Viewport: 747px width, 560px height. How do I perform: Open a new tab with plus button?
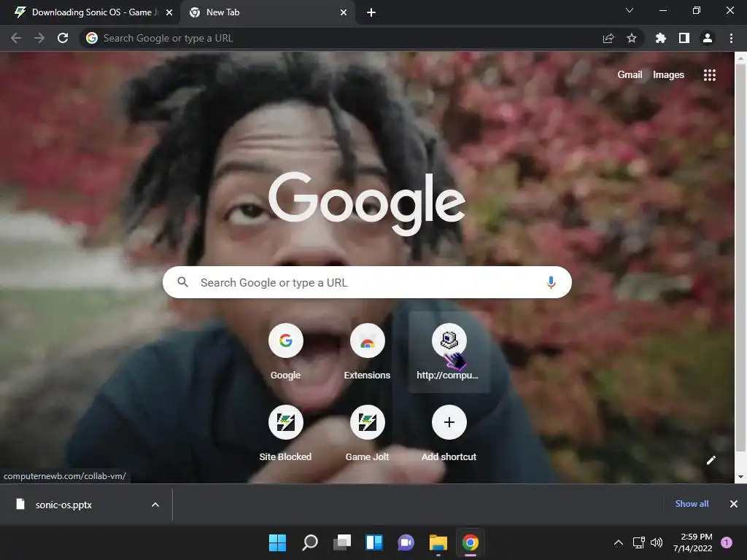[371, 12]
